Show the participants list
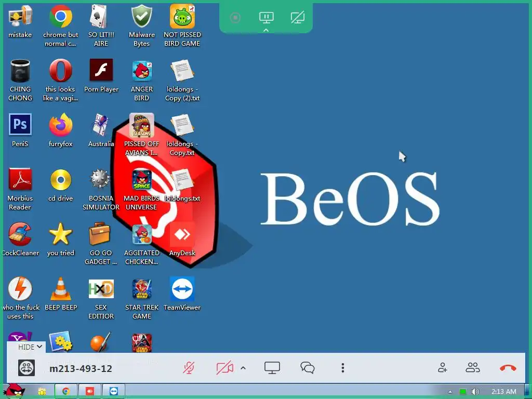This screenshot has height=399, width=532. (473, 367)
